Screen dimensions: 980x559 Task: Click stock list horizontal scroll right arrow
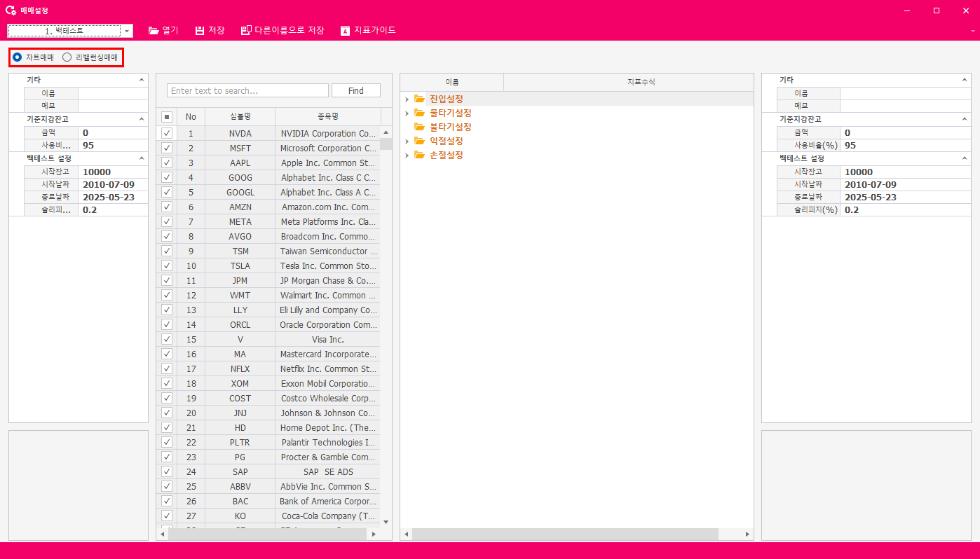point(373,534)
